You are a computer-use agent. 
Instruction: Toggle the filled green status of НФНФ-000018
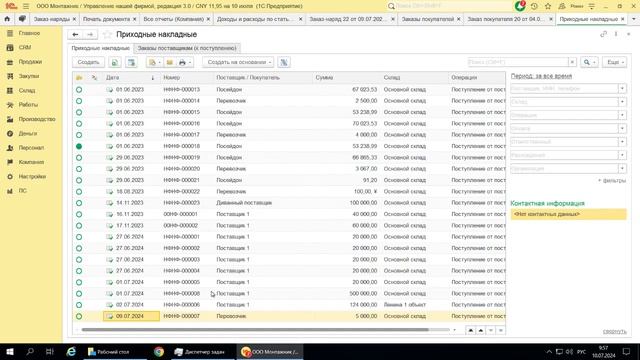[79, 146]
